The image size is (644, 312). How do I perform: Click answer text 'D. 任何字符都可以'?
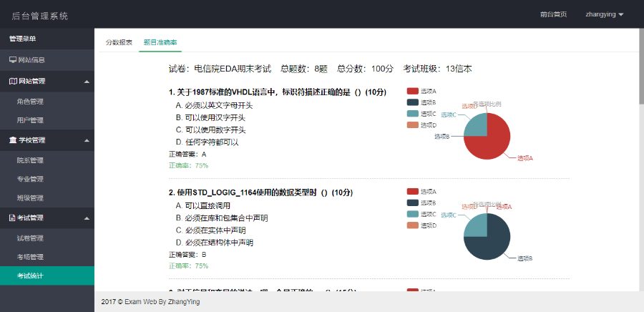coord(207,142)
